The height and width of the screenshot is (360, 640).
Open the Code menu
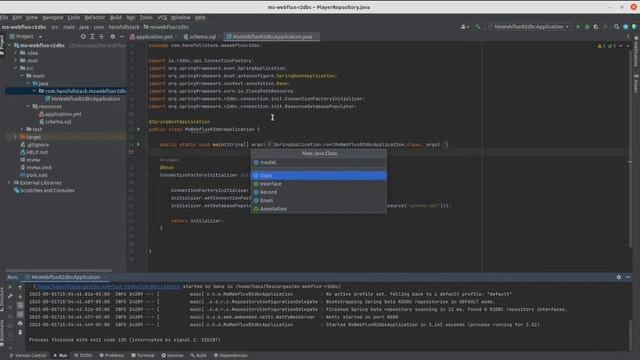click(74, 18)
